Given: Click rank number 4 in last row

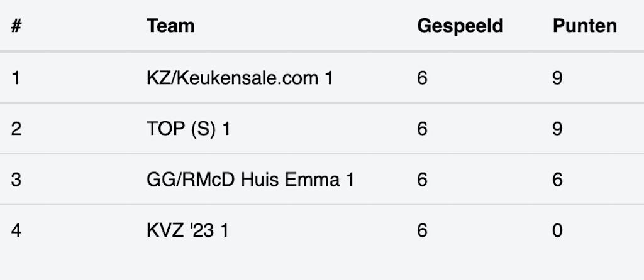Looking at the screenshot, I should click(x=16, y=230).
